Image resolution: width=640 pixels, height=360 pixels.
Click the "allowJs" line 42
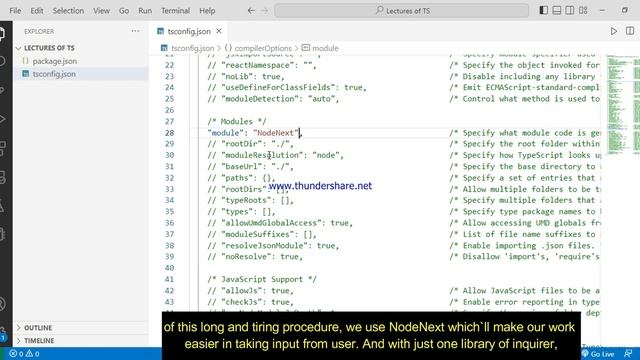pos(250,291)
